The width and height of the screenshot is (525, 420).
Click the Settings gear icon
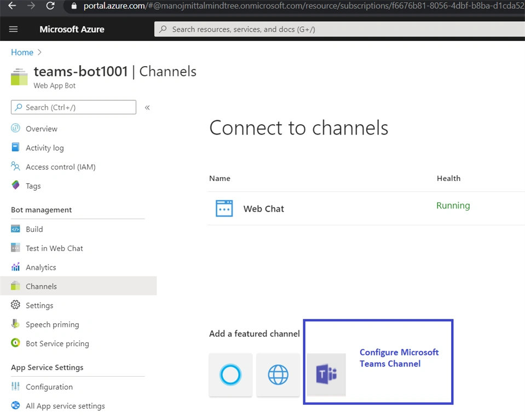click(x=15, y=305)
